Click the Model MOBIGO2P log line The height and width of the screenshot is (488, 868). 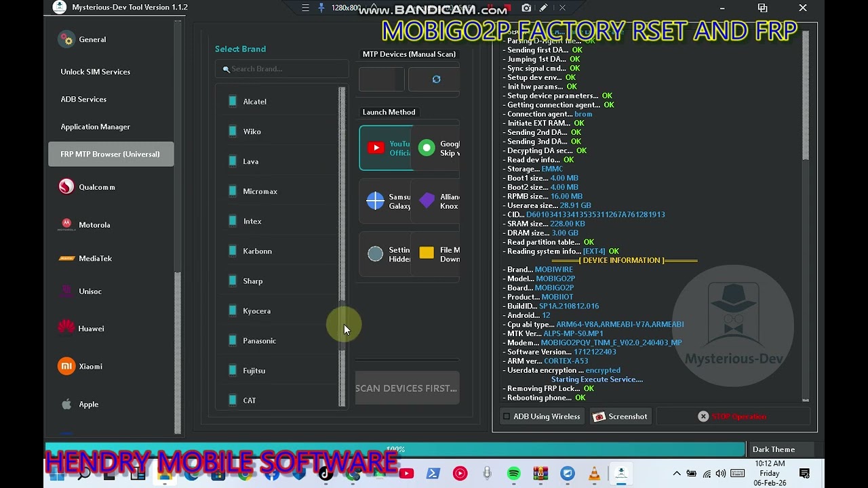click(x=541, y=279)
